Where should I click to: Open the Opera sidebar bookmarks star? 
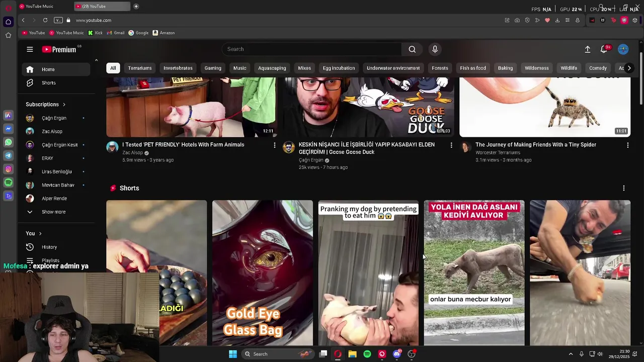(8, 35)
